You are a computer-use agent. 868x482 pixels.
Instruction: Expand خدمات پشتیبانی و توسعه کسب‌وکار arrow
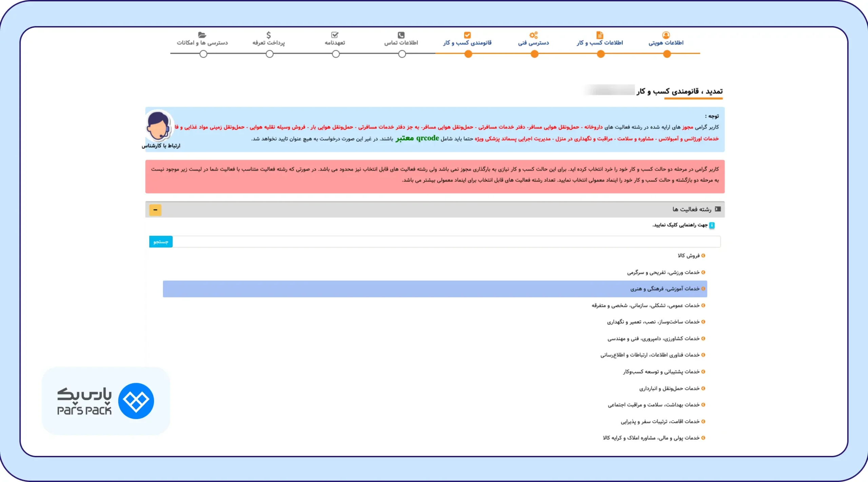(703, 371)
